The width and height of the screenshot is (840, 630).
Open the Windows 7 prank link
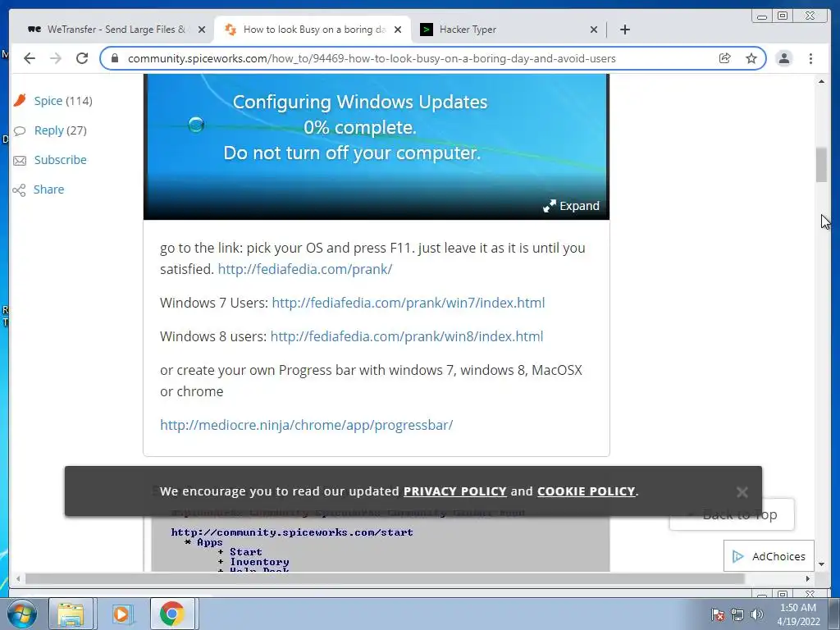[x=409, y=303]
